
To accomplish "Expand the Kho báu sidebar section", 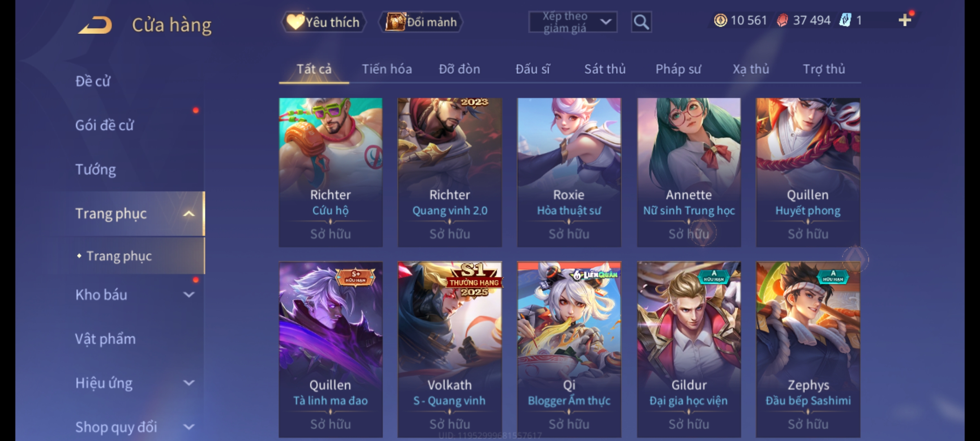I will tap(189, 295).
